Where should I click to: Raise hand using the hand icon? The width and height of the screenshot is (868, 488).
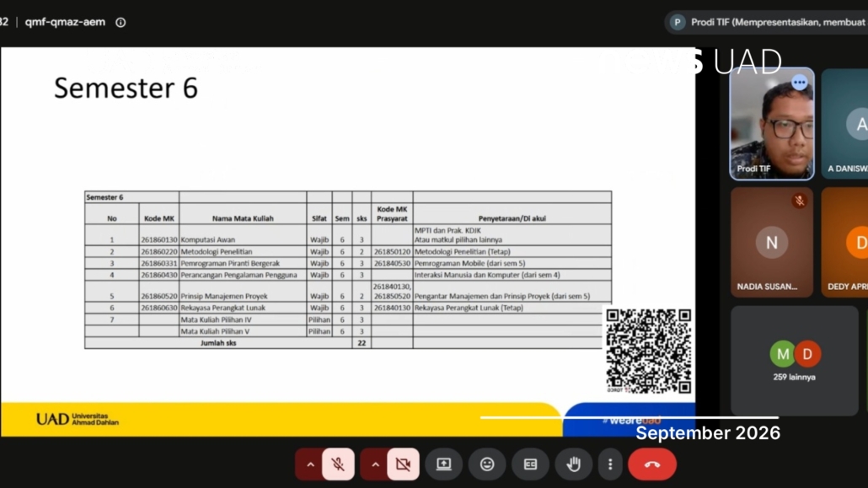(574, 464)
